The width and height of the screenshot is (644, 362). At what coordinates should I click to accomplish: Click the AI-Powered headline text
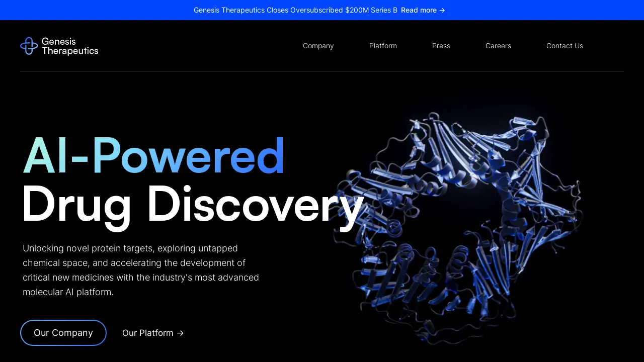pyautogui.click(x=154, y=156)
